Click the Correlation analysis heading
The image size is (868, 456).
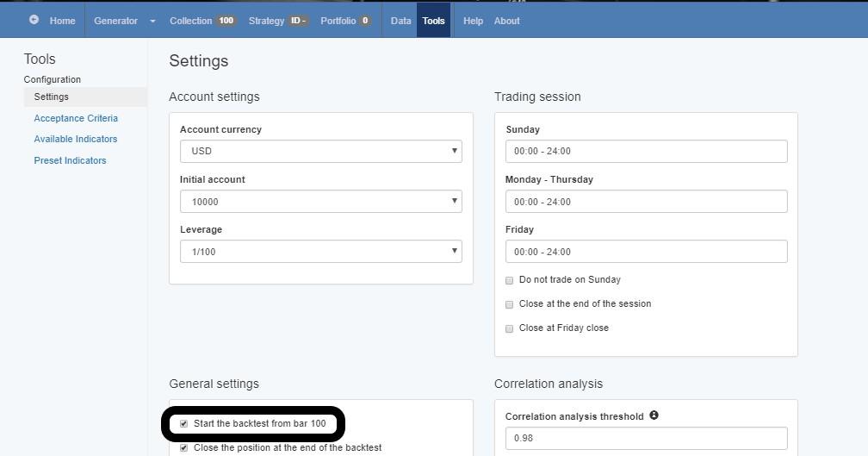click(x=548, y=384)
